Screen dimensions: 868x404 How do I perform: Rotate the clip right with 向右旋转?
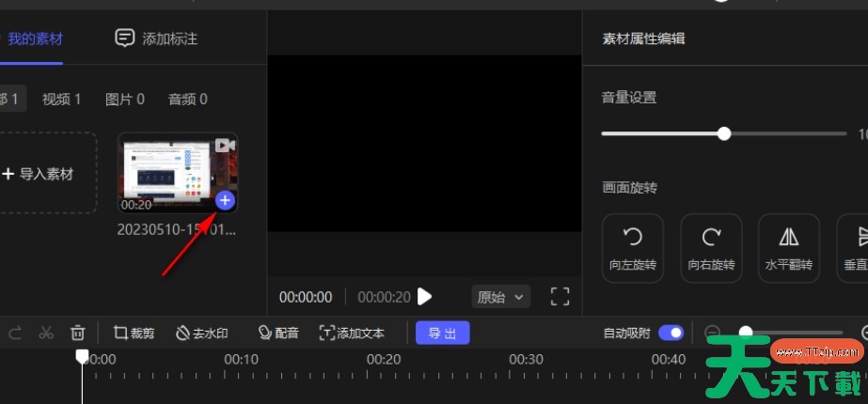coord(711,248)
